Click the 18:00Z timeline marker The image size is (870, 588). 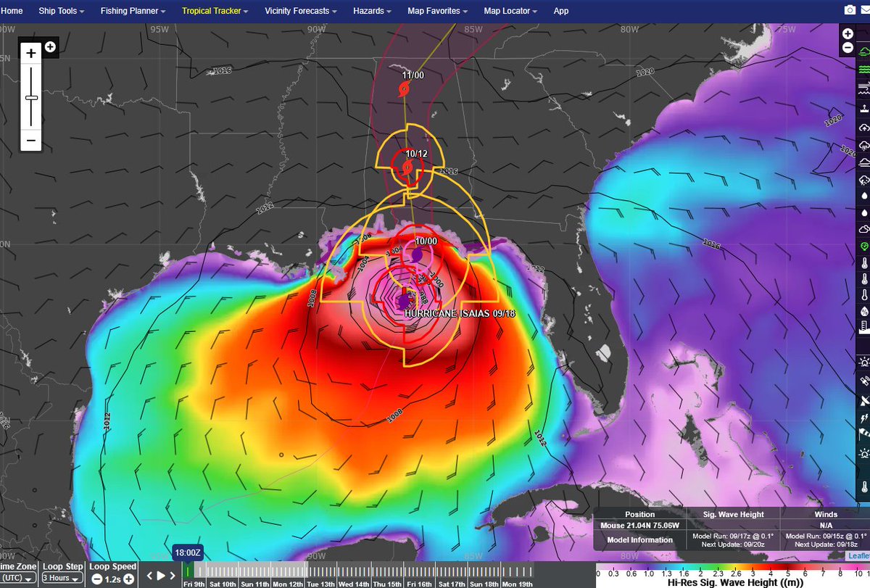point(187,553)
